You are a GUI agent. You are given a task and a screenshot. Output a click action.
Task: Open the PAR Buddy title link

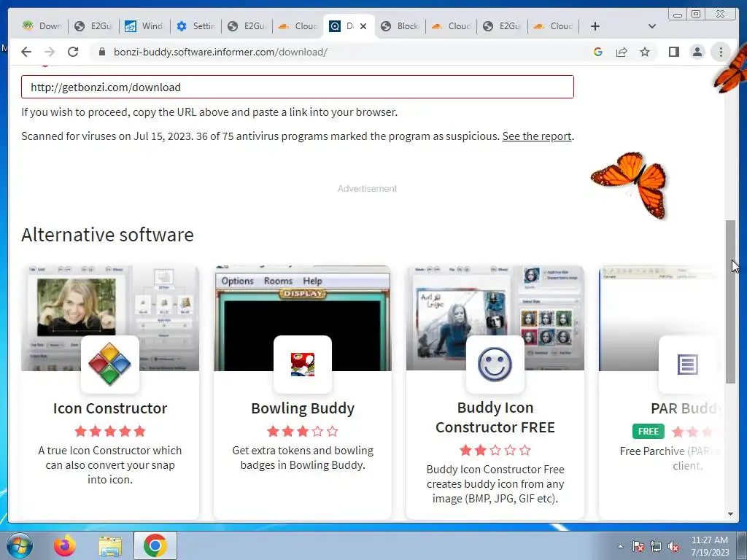pos(686,408)
